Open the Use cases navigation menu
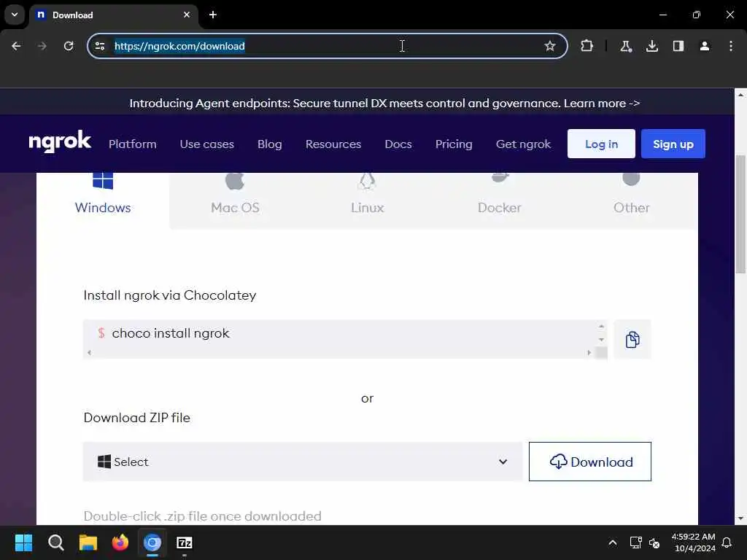The image size is (747, 560). [206, 144]
